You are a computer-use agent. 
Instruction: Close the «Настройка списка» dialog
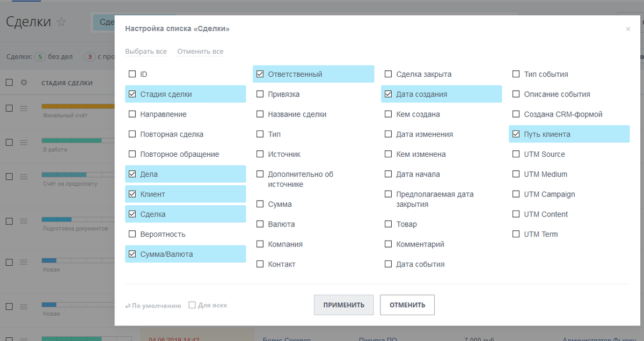[x=628, y=29]
